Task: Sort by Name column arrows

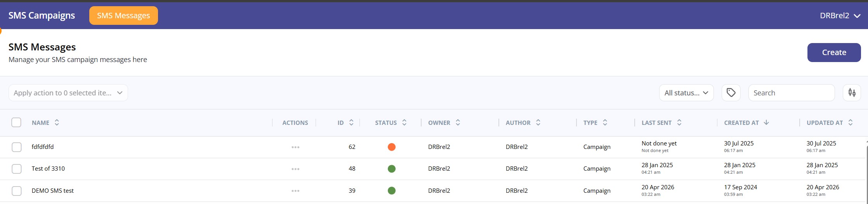Action: (x=57, y=123)
